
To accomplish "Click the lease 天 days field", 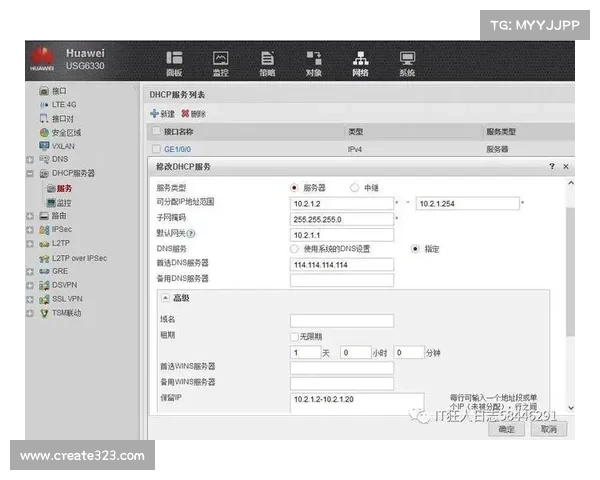I will (x=305, y=353).
